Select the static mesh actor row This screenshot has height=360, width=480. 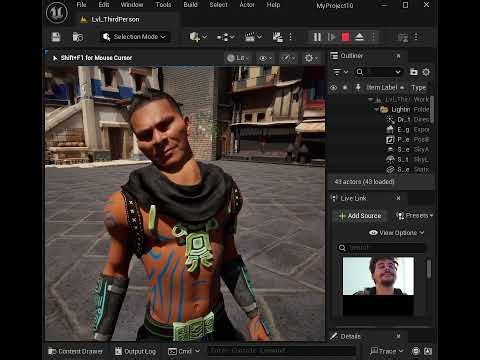click(x=380, y=169)
